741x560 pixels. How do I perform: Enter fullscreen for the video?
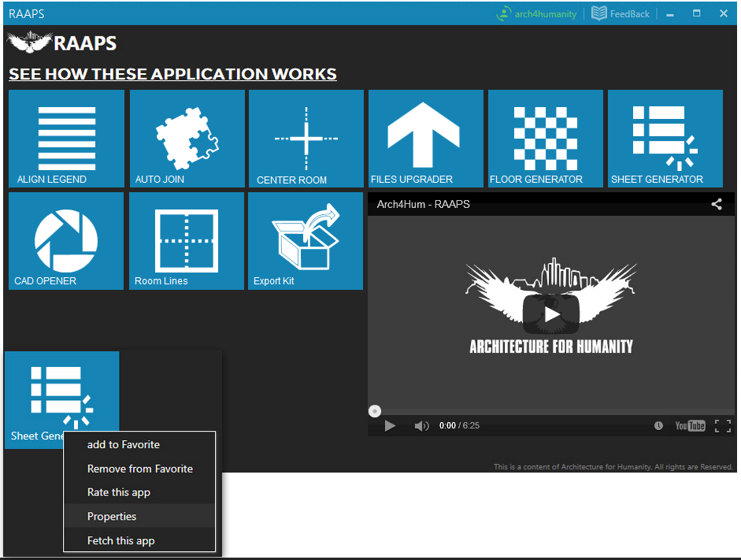723,426
